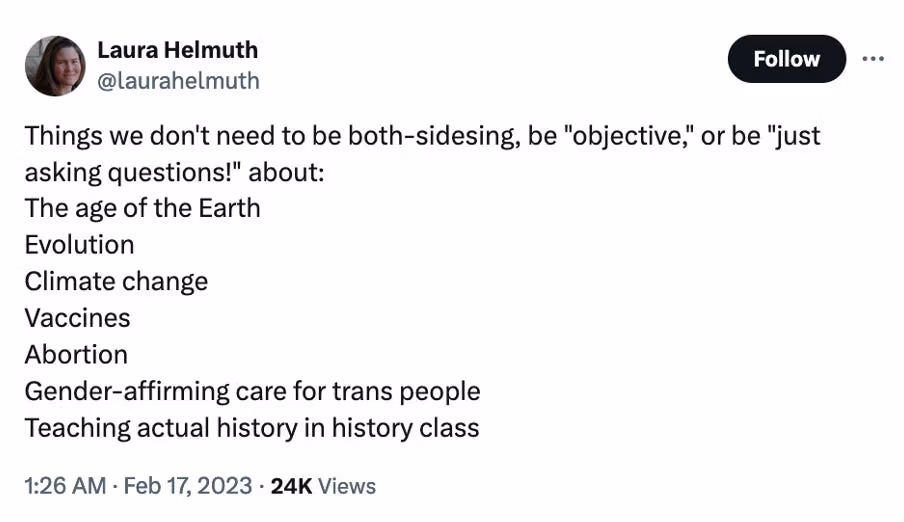Click the 1:26 AM timestamp
The width and height of the screenshot is (904, 522).
(x=65, y=486)
